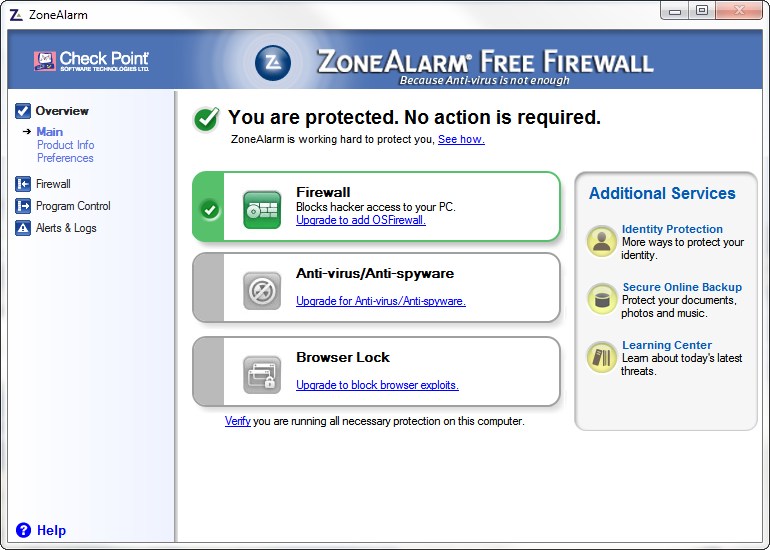Click the green check on Firewall panel

click(210, 210)
